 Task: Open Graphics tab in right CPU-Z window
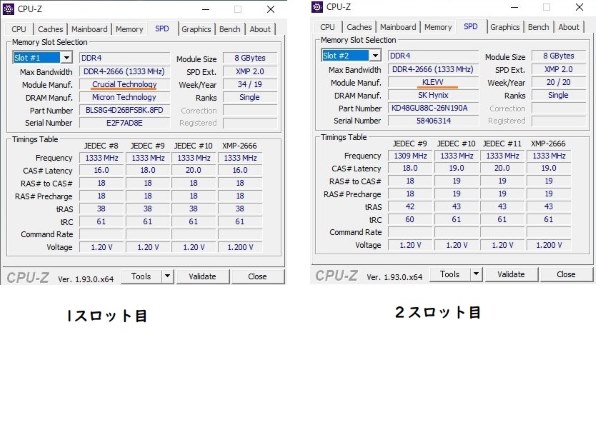tap(505, 27)
